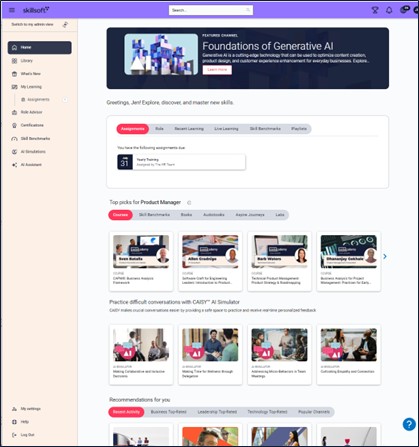Screen dimensions: 419x447
Task: Click the My settings icon
Action: [14, 409]
